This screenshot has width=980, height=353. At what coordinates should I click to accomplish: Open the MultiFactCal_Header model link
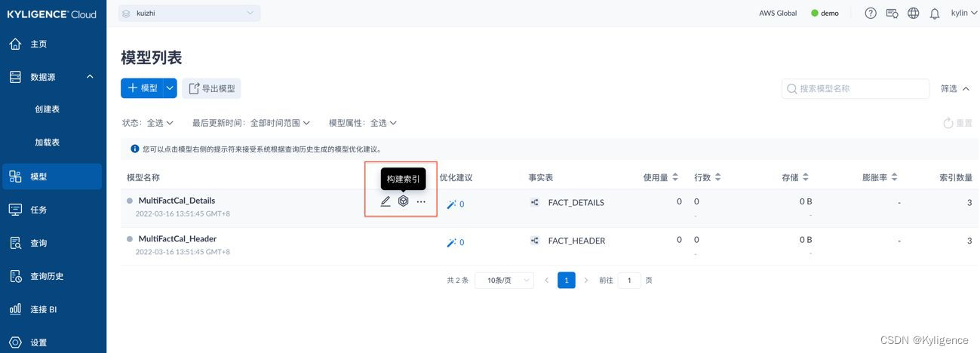tap(177, 238)
